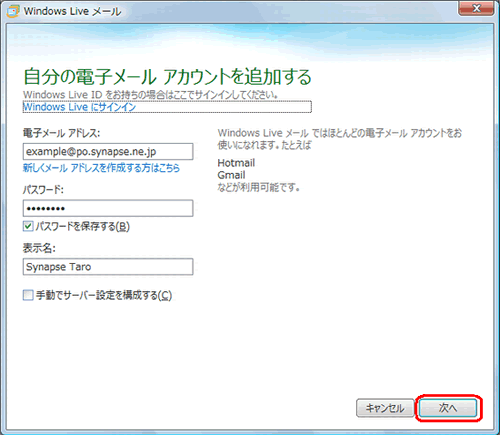Click the 次へ button
Image resolution: width=500 pixels, height=435 pixels.
coord(448,408)
